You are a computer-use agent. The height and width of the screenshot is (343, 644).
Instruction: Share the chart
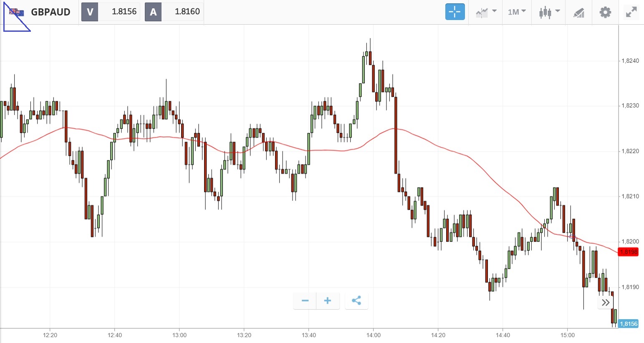[x=356, y=301]
